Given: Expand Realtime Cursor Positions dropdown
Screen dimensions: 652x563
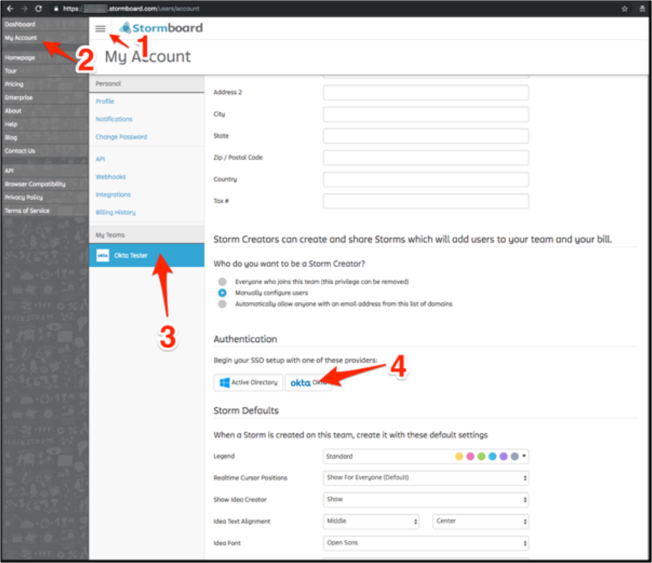Looking at the screenshot, I should [x=426, y=478].
